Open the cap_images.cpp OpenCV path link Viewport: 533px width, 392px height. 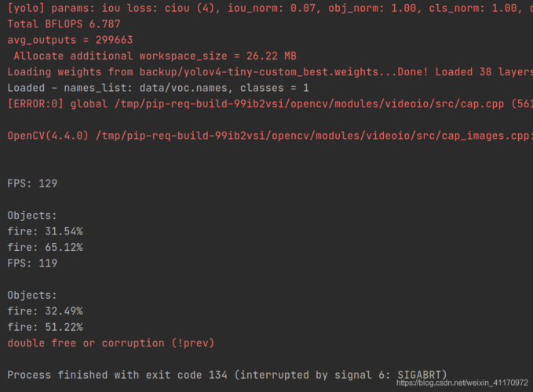pos(314,136)
